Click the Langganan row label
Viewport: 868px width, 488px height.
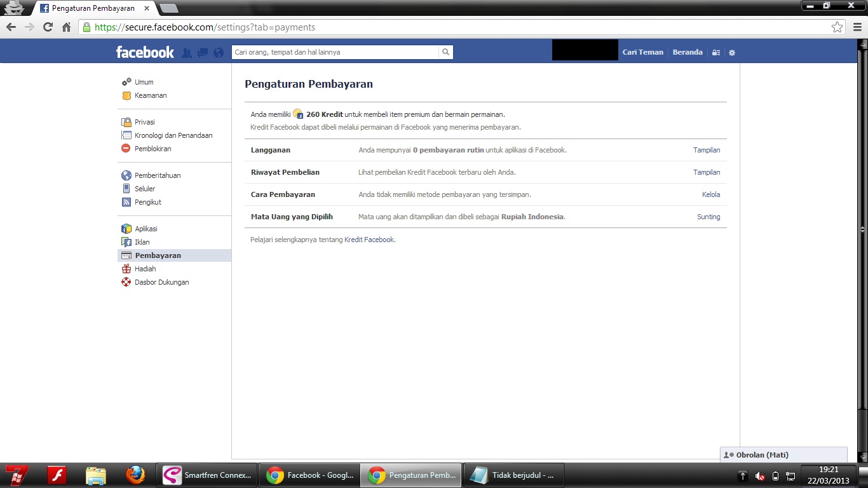271,150
